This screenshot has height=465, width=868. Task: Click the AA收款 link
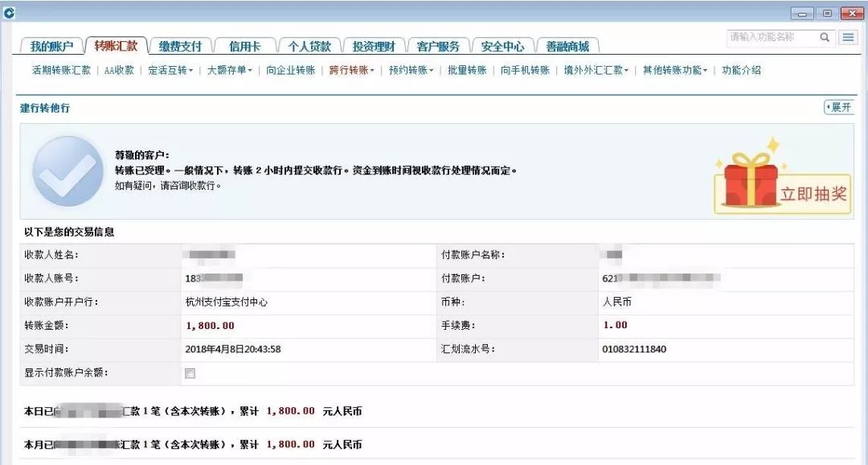click(x=119, y=70)
